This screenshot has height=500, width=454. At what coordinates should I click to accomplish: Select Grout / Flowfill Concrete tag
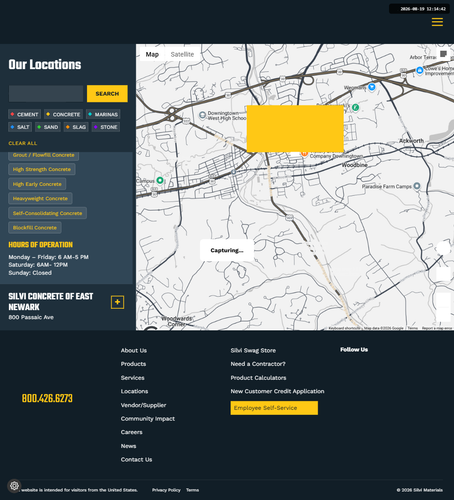44,155
